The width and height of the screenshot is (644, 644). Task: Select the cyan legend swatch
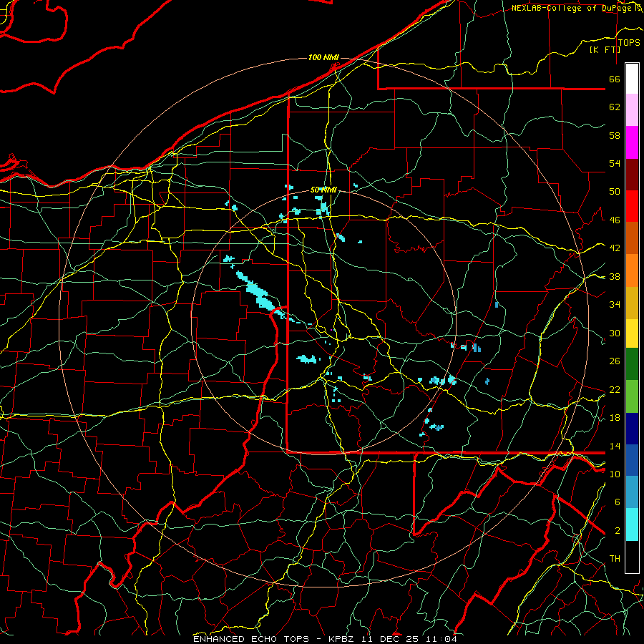(x=632, y=525)
